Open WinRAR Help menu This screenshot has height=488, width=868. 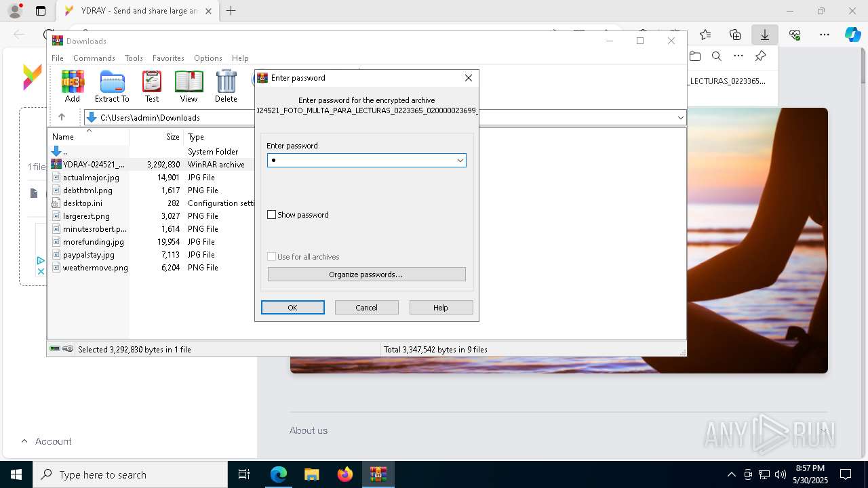click(240, 58)
